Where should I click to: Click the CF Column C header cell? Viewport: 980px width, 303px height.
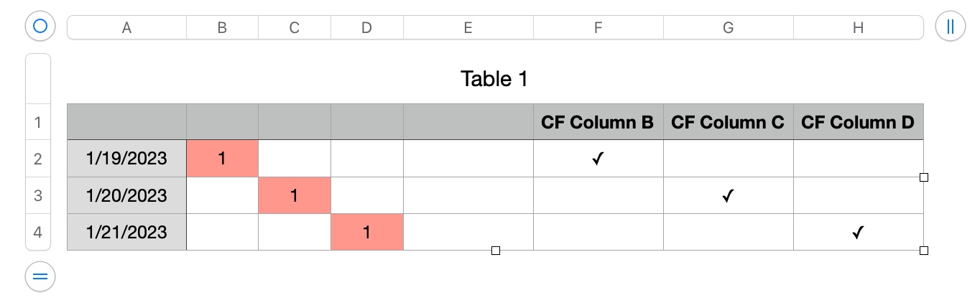click(728, 122)
